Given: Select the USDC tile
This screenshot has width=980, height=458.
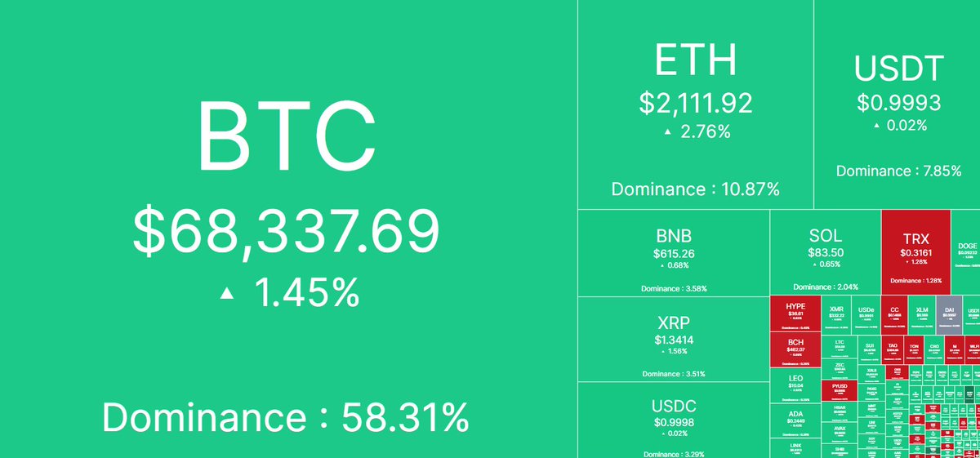Looking at the screenshot, I should point(674,416).
